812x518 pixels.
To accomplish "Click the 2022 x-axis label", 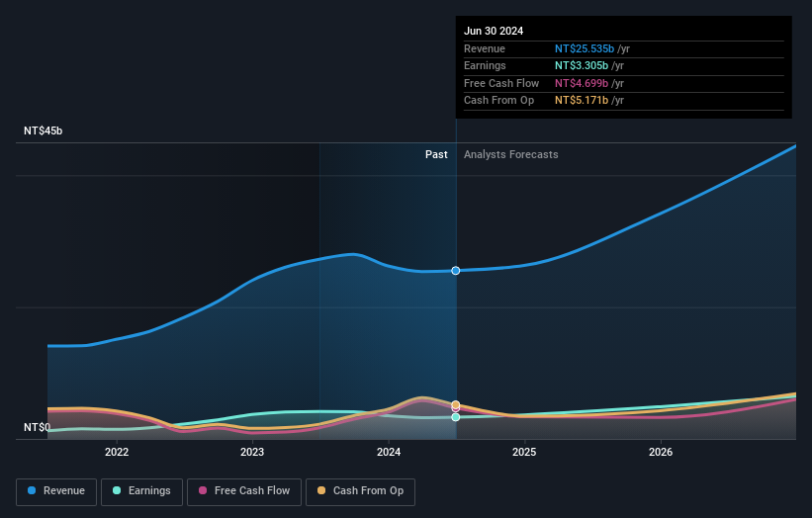I will [x=117, y=453].
